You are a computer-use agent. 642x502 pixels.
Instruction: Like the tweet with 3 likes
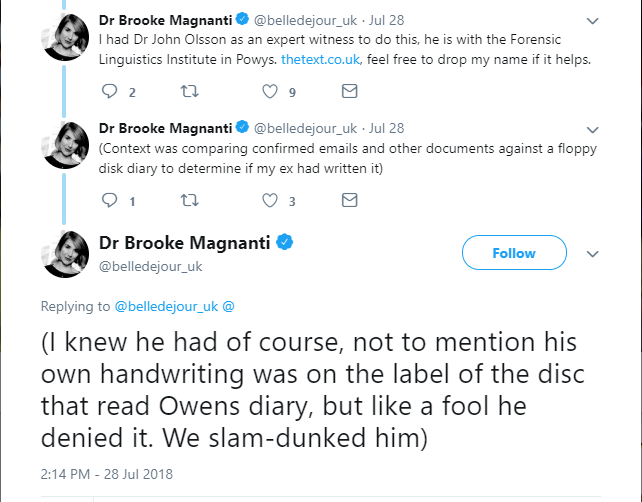click(269, 200)
